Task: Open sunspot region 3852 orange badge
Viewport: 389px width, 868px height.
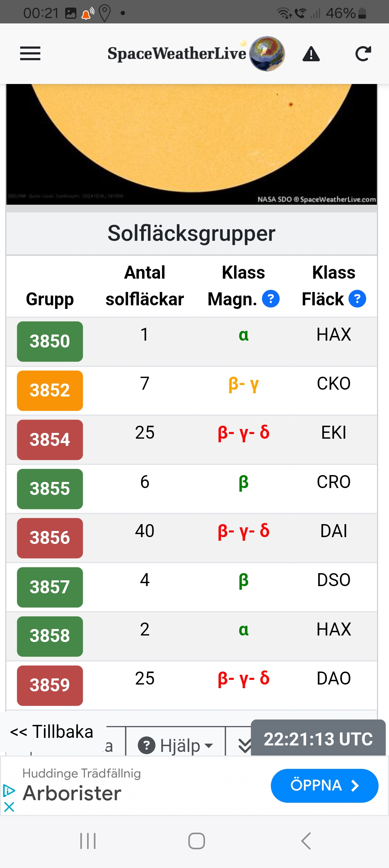Action: [x=50, y=391]
